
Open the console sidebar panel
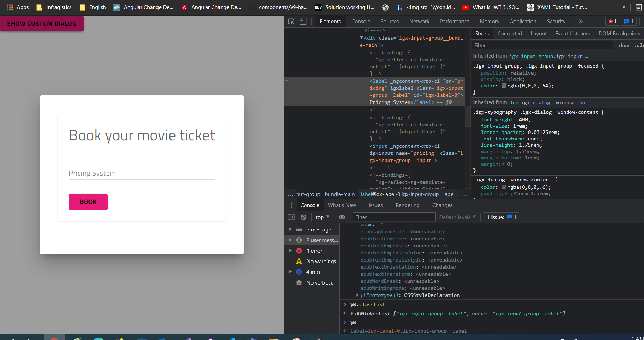coord(291,217)
